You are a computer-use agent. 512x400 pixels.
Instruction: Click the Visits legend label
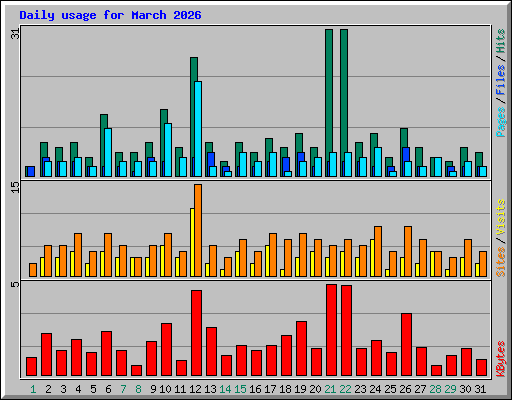pos(501,218)
